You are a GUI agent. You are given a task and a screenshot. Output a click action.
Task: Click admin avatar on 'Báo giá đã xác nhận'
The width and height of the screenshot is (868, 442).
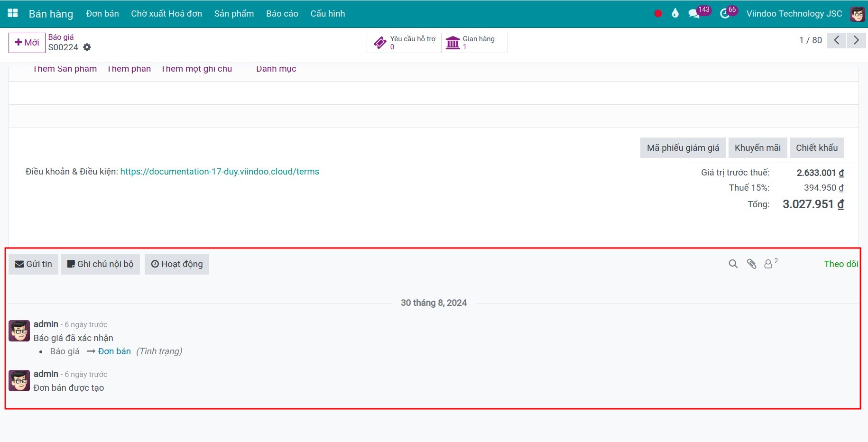19,331
